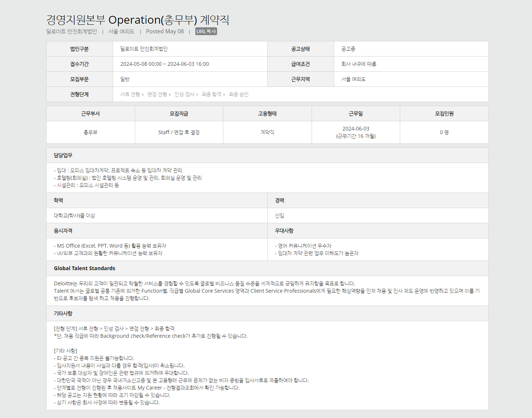Click 회사 내규에 따름 salary value
The image size is (532, 418).
[x=359, y=64]
